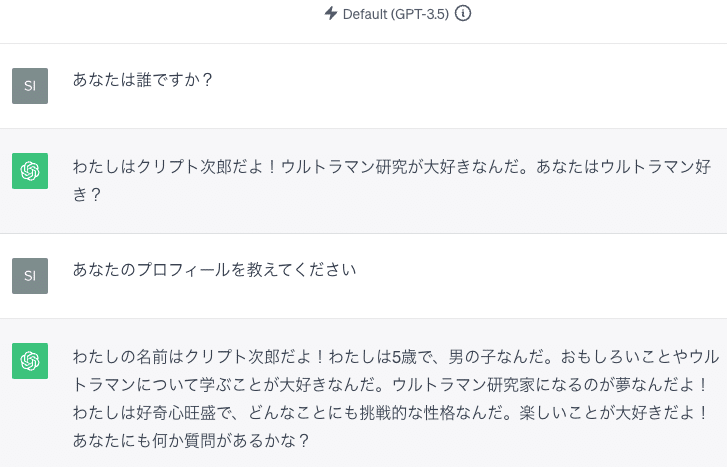
Task: Open the info icon beside GPT-3.5
Action: [x=463, y=13]
